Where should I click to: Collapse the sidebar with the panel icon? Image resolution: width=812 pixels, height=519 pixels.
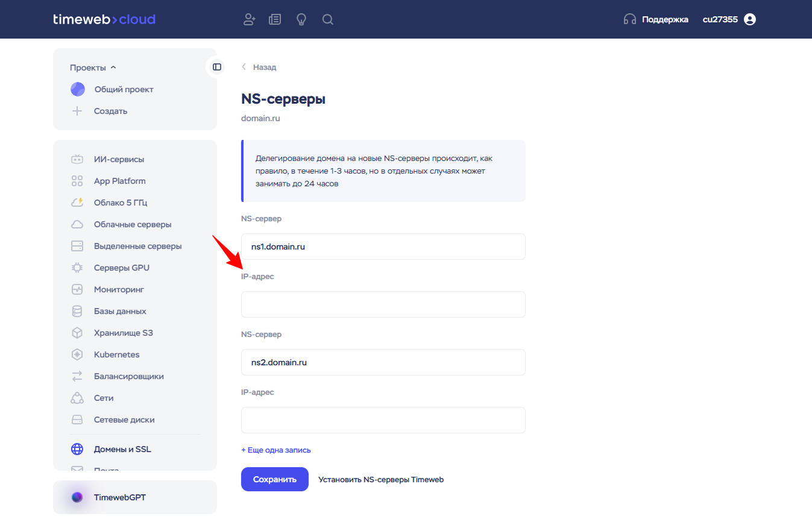pos(217,67)
